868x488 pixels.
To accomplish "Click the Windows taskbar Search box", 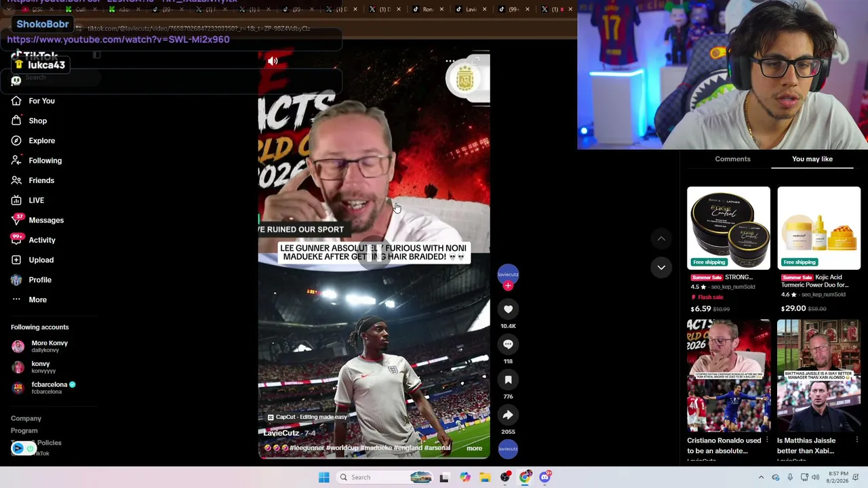I will point(384,477).
